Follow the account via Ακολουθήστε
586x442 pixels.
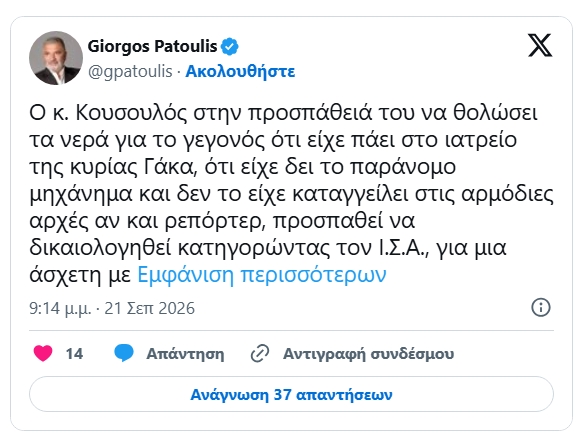pos(240,71)
